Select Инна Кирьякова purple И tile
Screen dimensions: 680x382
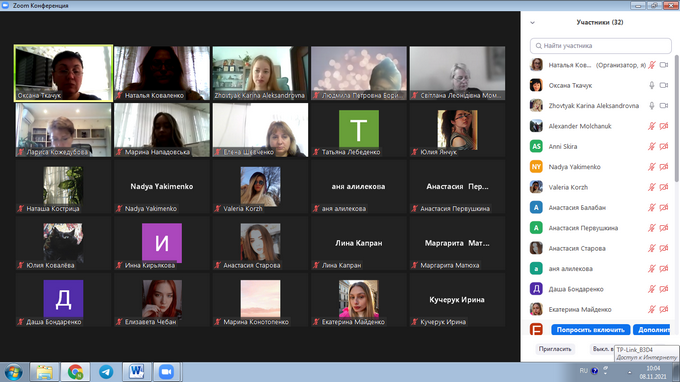pyautogui.click(x=162, y=243)
